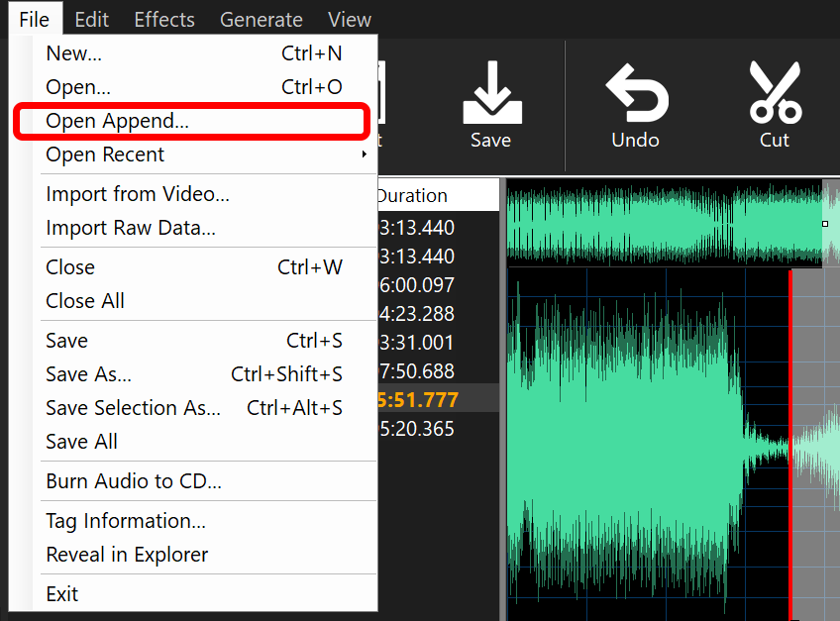The height and width of the screenshot is (621, 840).
Task: Select the row with duration 4:23.288
Action: (438, 314)
